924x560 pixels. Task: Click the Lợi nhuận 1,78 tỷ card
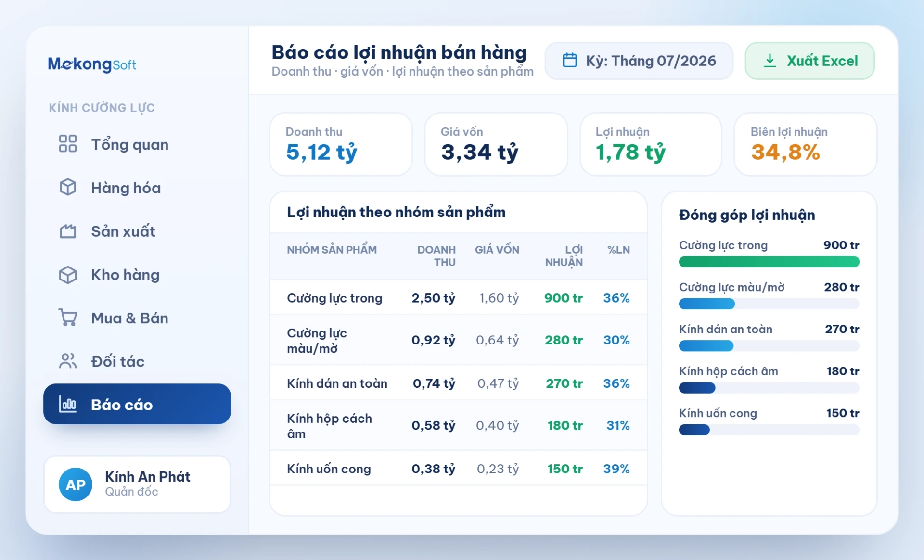(x=651, y=144)
